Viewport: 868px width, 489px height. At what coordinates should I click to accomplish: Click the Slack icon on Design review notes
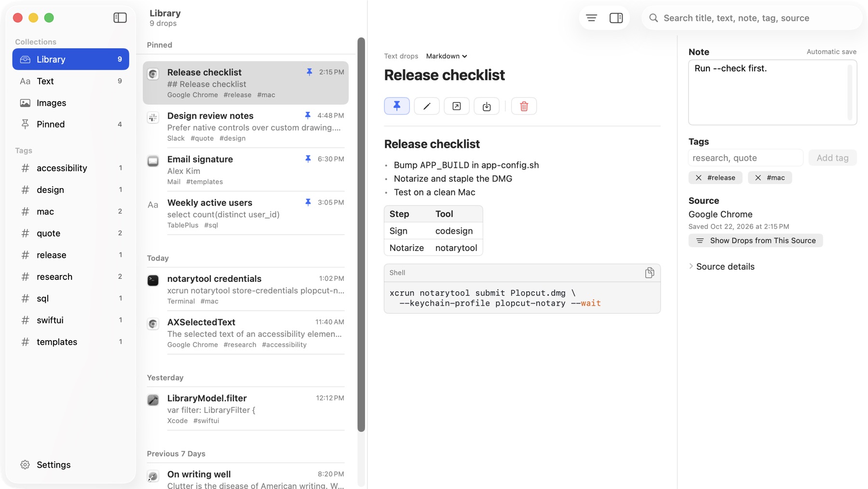(x=153, y=118)
